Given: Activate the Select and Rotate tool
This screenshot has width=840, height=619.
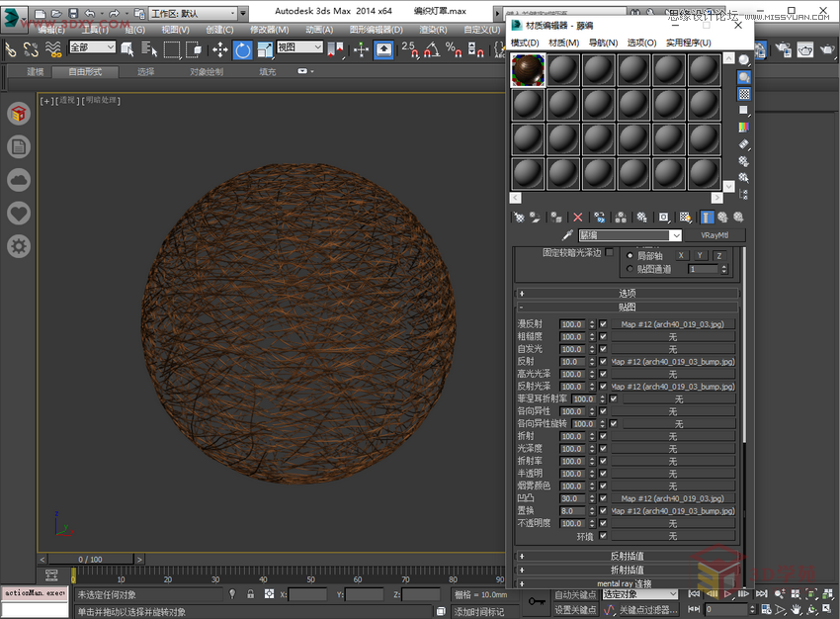Looking at the screenshot, I should point(242,49).
